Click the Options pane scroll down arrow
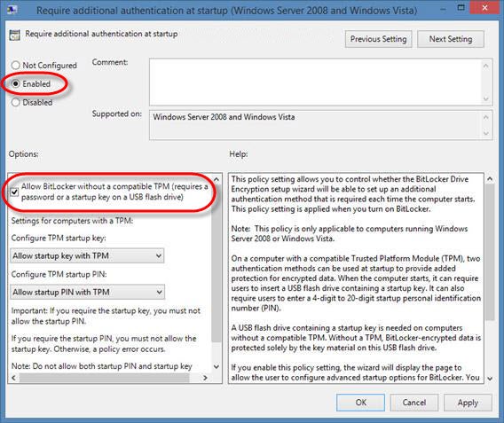 (x=217, y=366)
